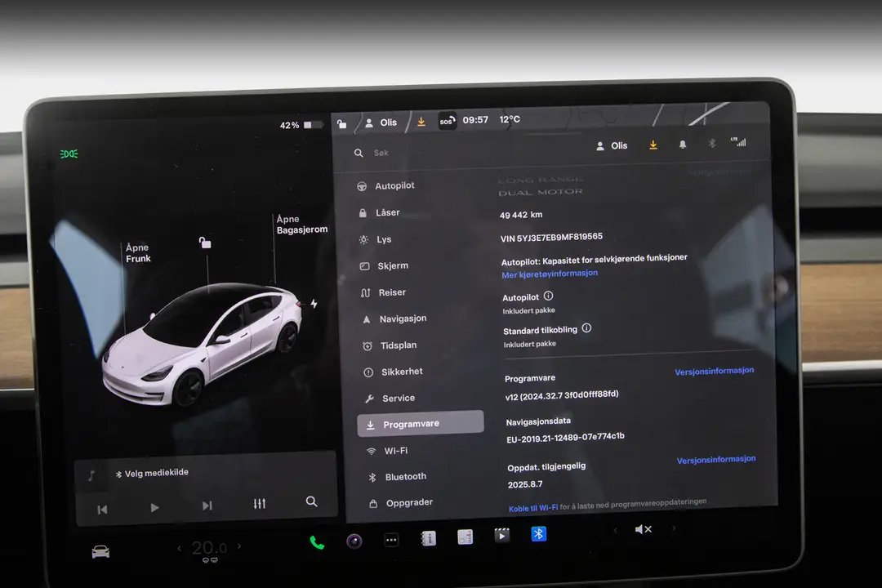882x588 pixels.
Task: Open the Oppgrader menu item
Action: [x=401, y=503]
